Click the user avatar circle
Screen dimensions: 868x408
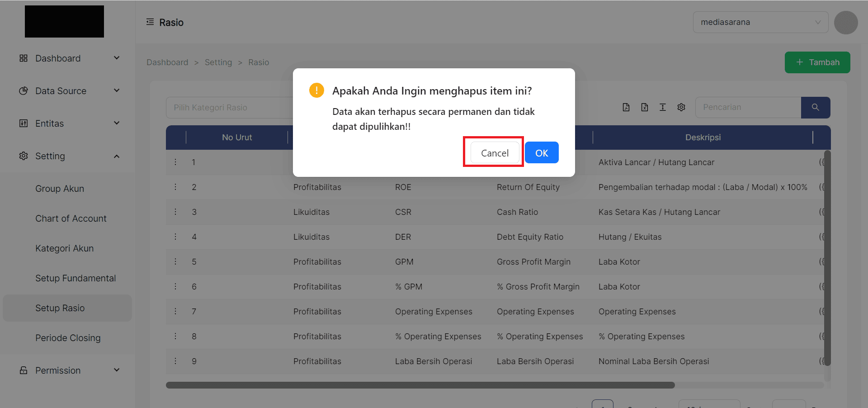[x=845, y=22]
